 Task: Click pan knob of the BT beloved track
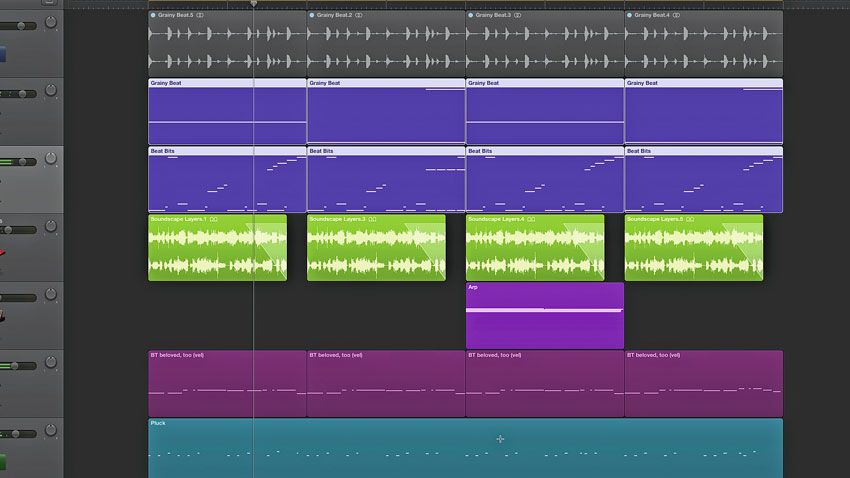pyautogui.click(x=51, y=364)
